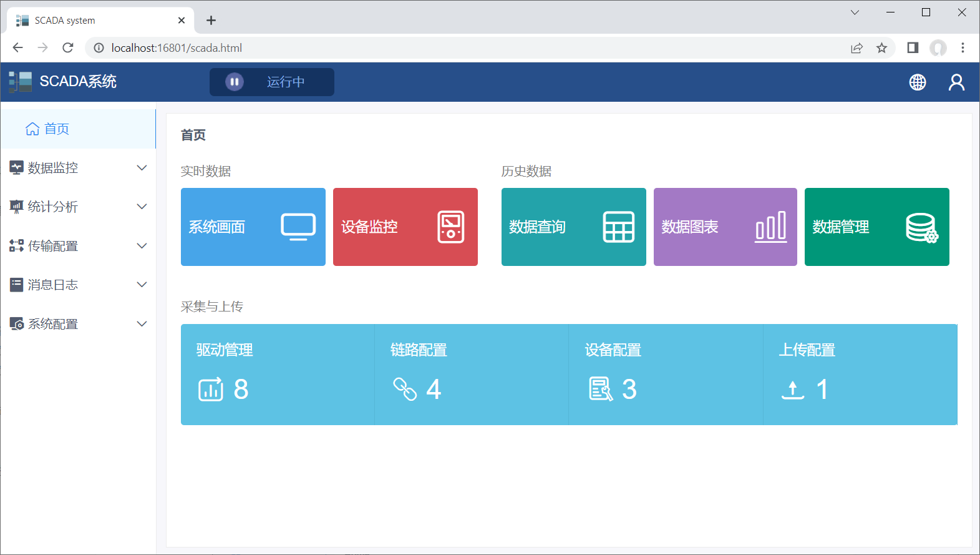Click the screen icon on 系统画面 card
Viewport: 980px width, 555px height.
[x=298, y=227]
